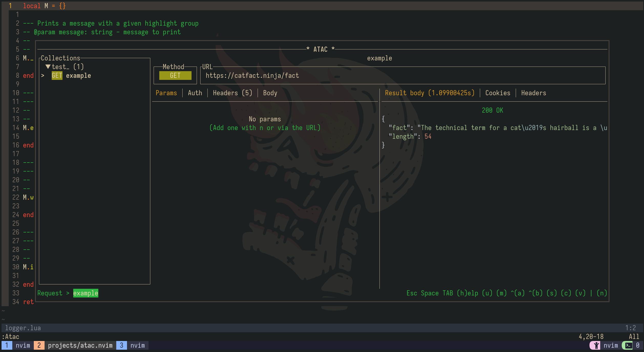
Task: Click line number 34 in the gutter
Action: click(x=16, y=302)
